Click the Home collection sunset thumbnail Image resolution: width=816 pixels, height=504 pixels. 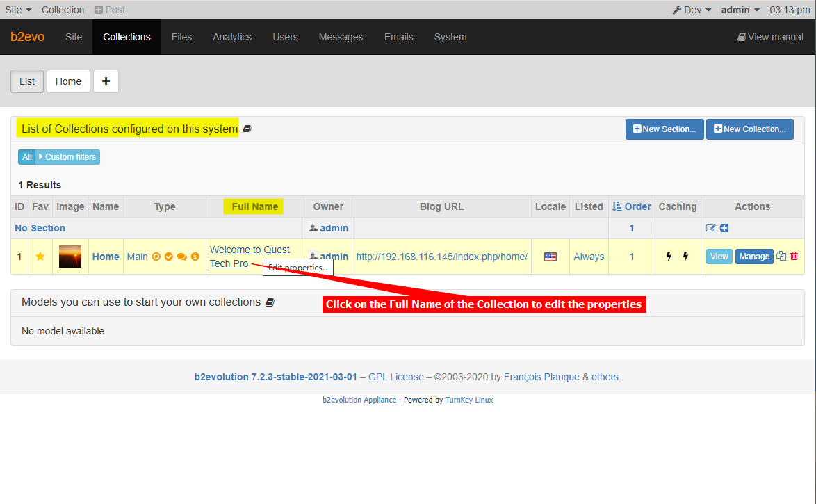(x=70, y=257)
